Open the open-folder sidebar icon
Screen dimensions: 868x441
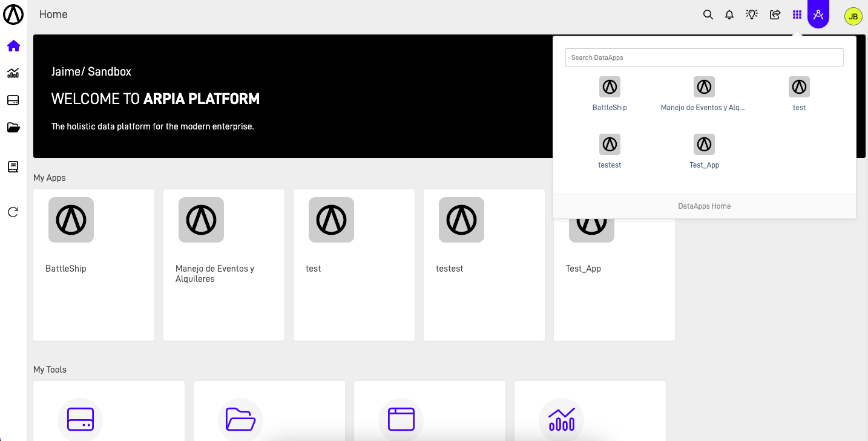pyautogui.click(x=13, y=128)
